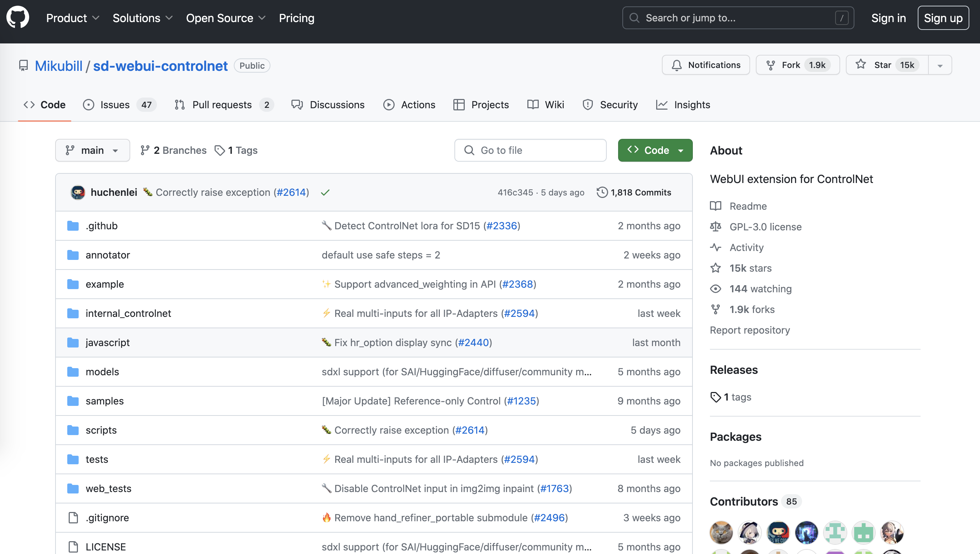Switch to the Discussions tab
The height and width of the screenshot is (554, 980).
[x=328, y=105]
